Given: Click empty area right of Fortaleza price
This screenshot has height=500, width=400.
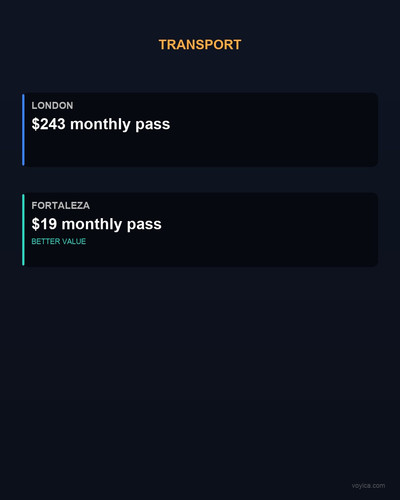Looking at the screenshot, I should 267,224.
